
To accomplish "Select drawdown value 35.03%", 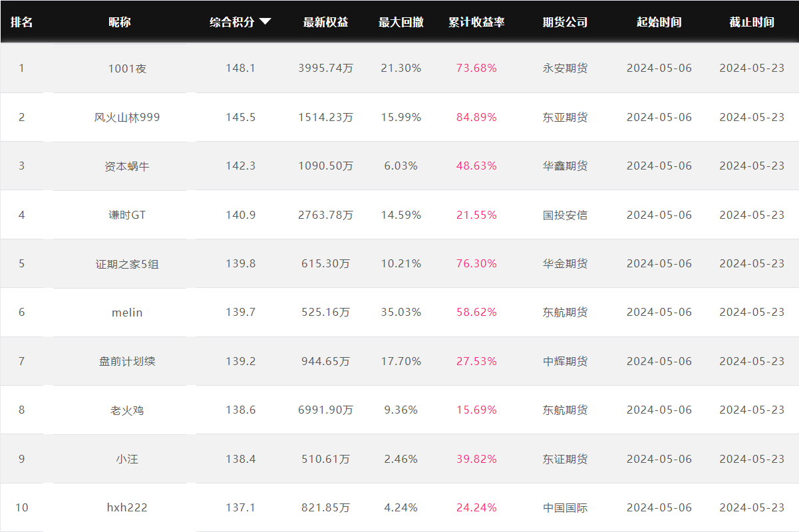I will [x=401, y=312].
